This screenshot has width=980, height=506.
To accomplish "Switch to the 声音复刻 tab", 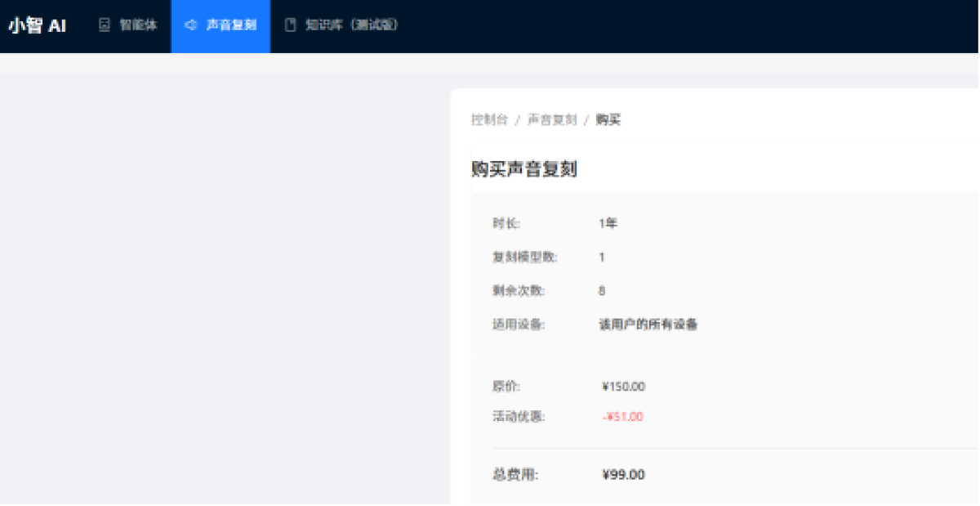I will coord(220,25).
